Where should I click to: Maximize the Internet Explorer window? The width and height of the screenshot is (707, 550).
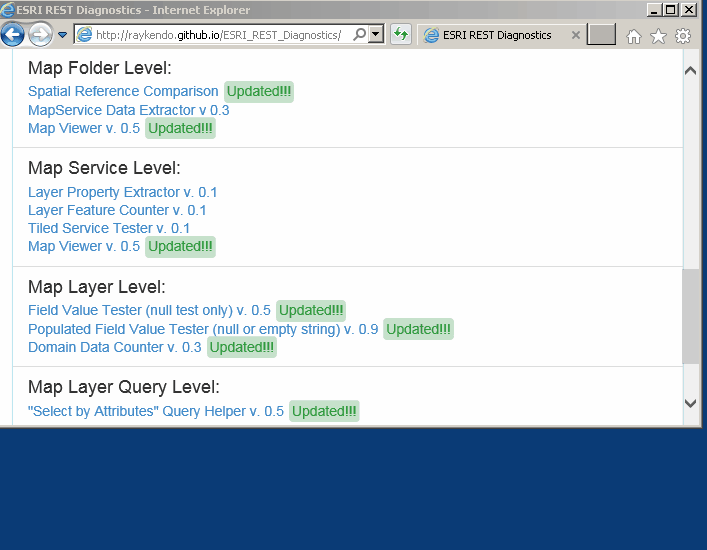[671, 9]
